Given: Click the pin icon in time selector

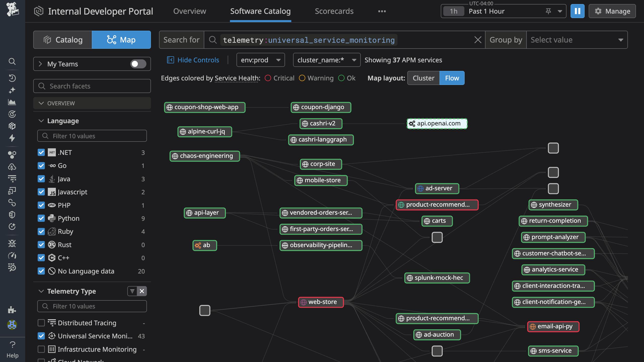Looking at the screenshot, I should (548, 11).
